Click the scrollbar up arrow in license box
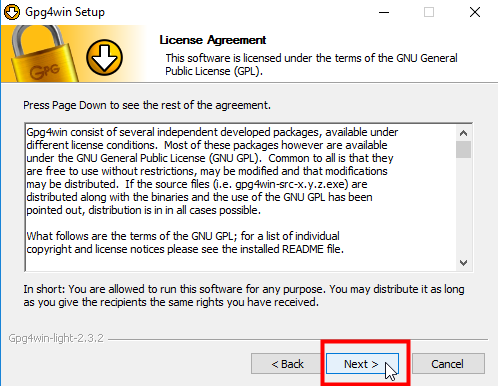This screenshot has width=498, height=386. [463, 133]
